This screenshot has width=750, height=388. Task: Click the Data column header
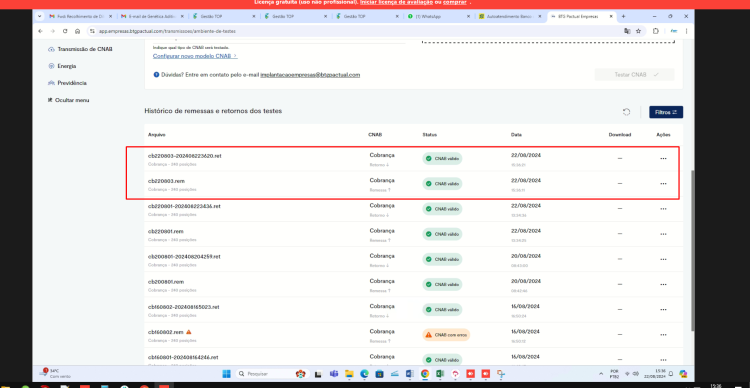(x=516, y=135)
